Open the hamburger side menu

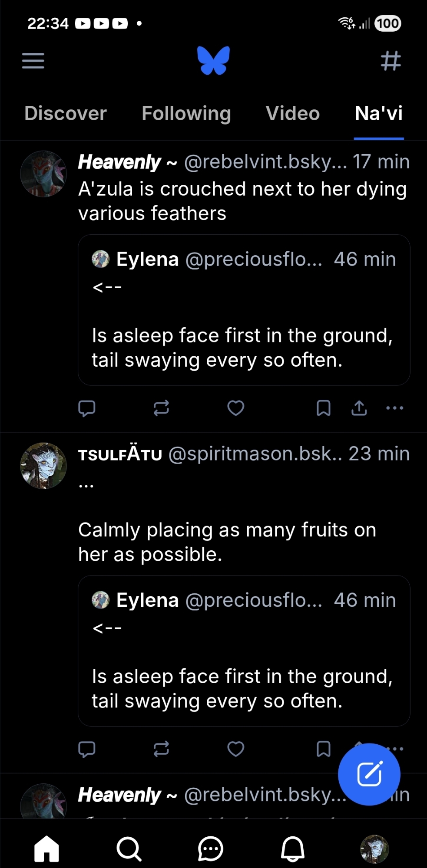(33, 61)
